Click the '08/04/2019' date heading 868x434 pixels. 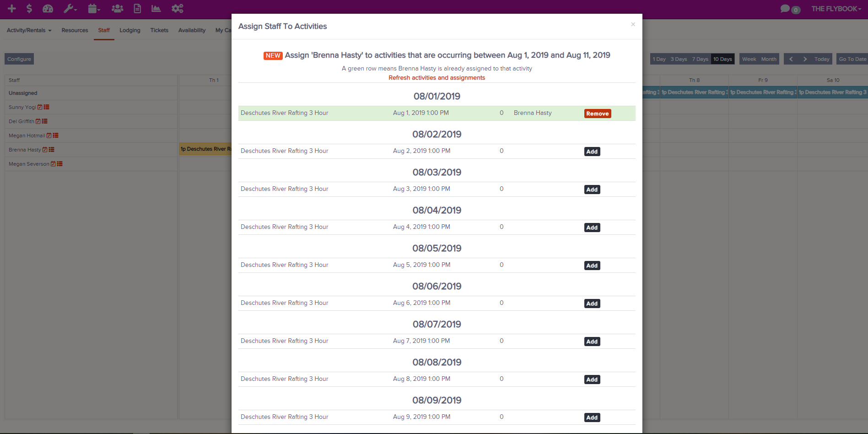pyautogui.click(x=437, y=211)
